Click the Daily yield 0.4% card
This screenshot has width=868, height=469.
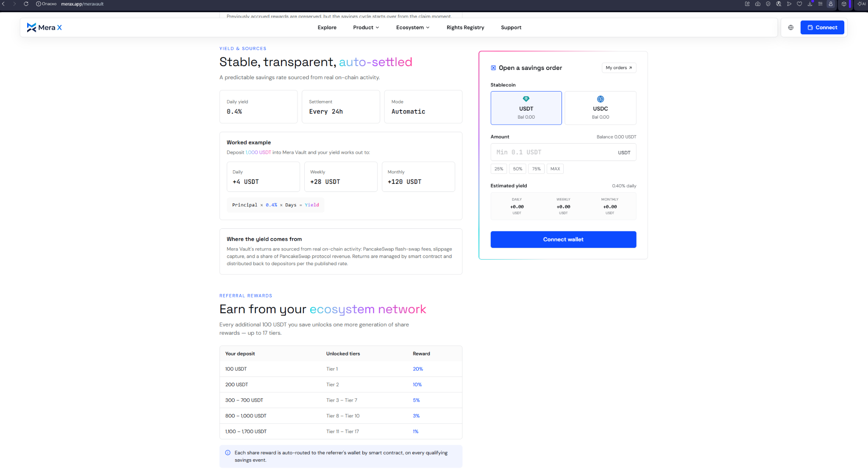pyautogui.click(x=259, y=107)
